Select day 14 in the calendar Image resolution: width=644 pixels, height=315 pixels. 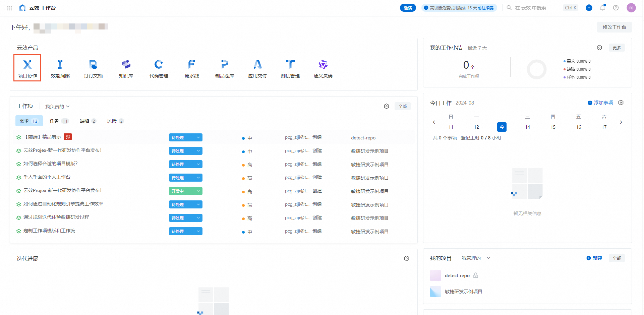[x=527, y=127]
